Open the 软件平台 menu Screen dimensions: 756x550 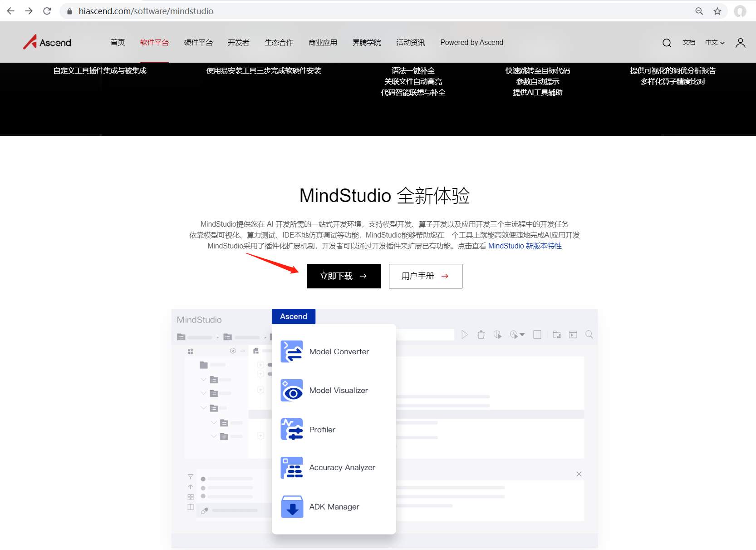pos(154,42)
